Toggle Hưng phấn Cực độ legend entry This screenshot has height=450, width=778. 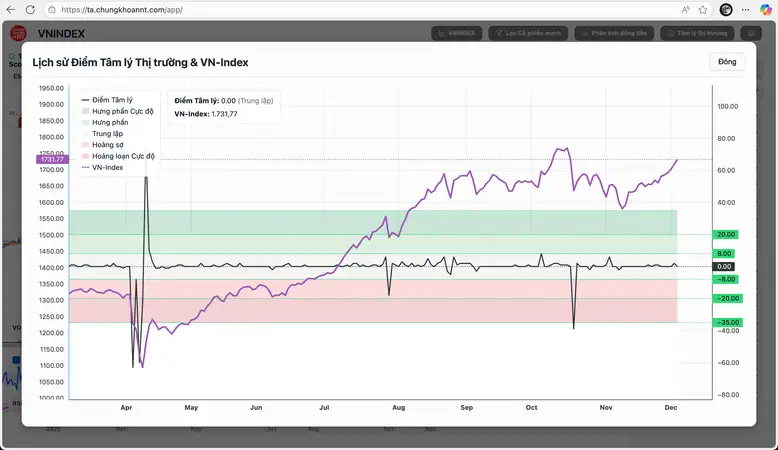pyautogui.click(x=122, y=111)
